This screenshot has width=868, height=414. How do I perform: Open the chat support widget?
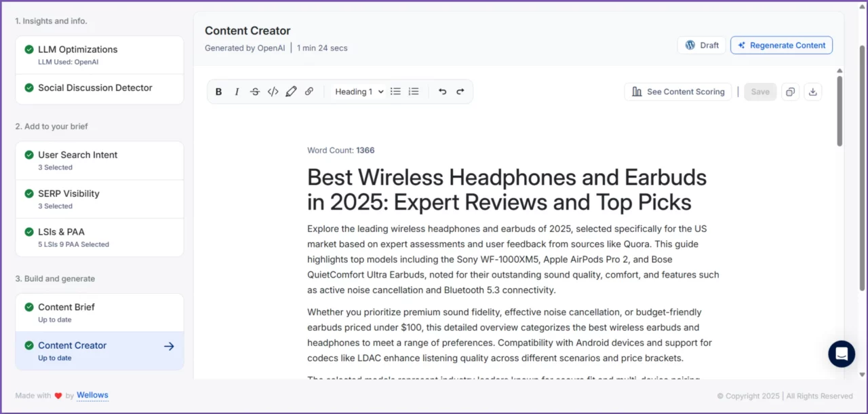point(842,354)
